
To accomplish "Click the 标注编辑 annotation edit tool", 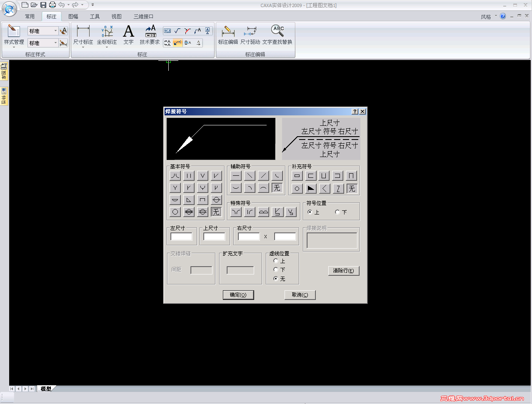I will pos(228,34).
